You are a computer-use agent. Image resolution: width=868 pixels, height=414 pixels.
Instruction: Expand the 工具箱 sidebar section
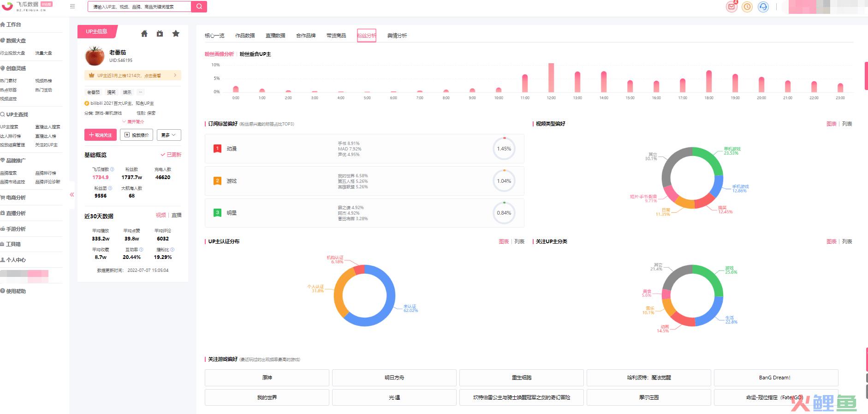[13, 244]
